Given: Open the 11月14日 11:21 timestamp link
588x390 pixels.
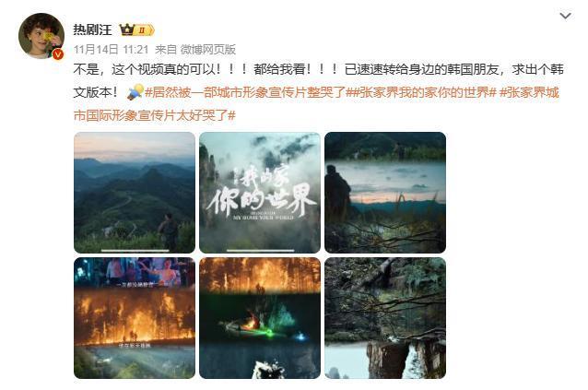Looking at the screenshot, I should [x=111, y=50].
